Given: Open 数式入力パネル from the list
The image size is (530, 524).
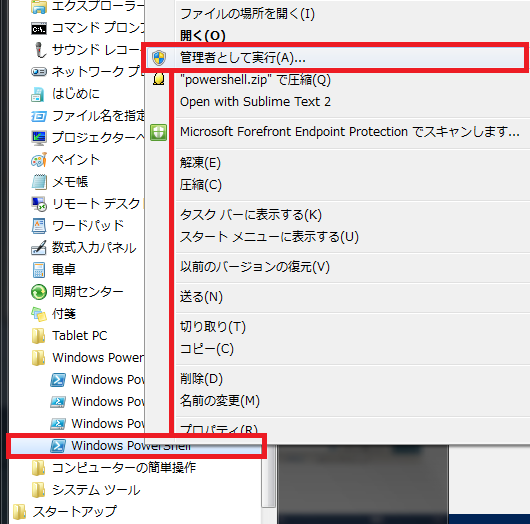Looking at the screenshot, I should [94, 248].
